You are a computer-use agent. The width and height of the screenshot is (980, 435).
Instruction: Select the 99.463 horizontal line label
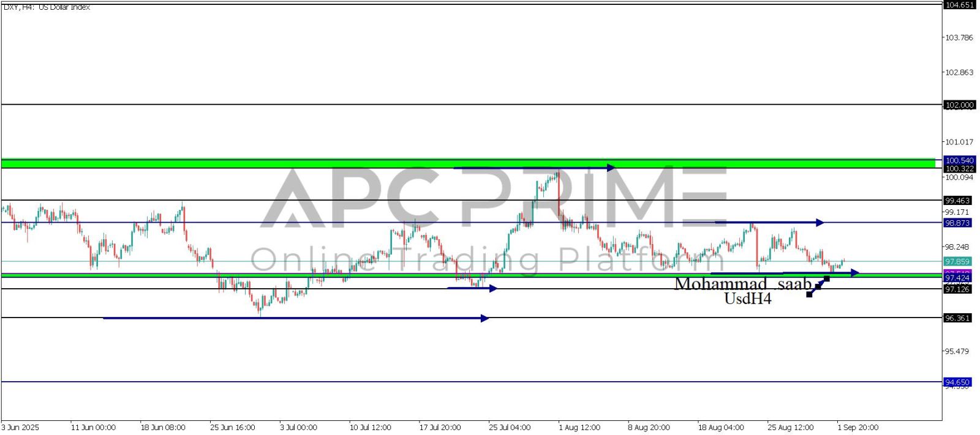pyautogui.click(x=957, y=201)
